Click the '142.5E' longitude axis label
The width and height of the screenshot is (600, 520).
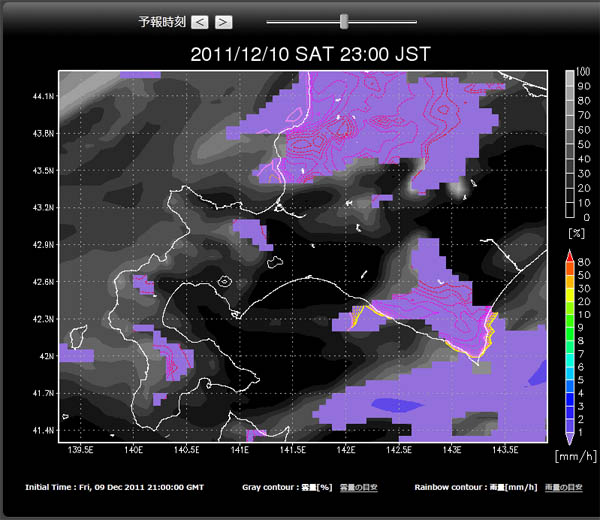tap(399, 450)
